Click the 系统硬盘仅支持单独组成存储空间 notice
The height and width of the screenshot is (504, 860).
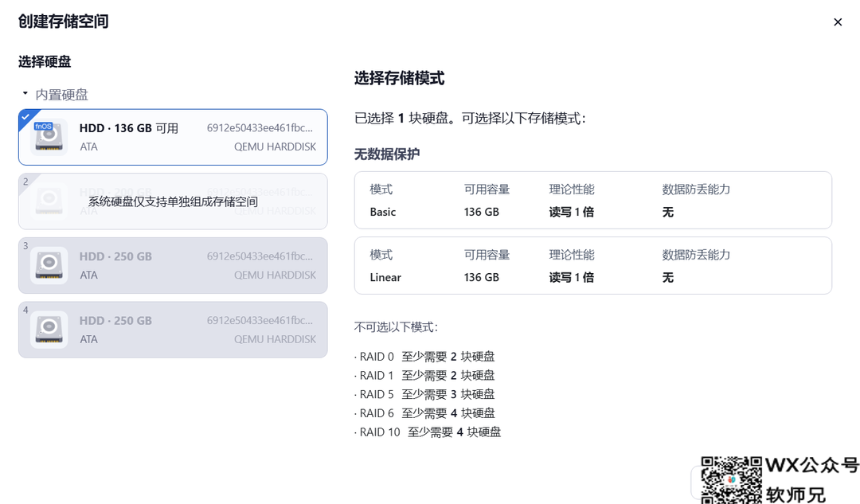click(x=173, y=202)
